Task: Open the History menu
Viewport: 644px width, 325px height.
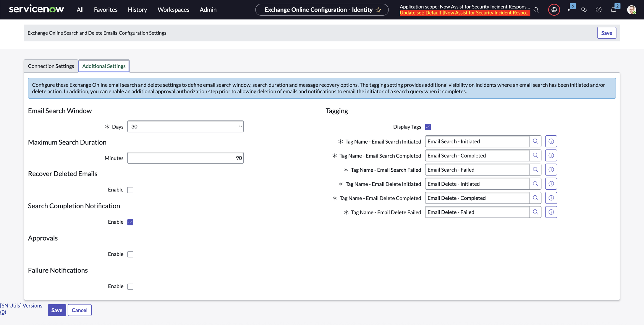Action: tap(137, 10)
